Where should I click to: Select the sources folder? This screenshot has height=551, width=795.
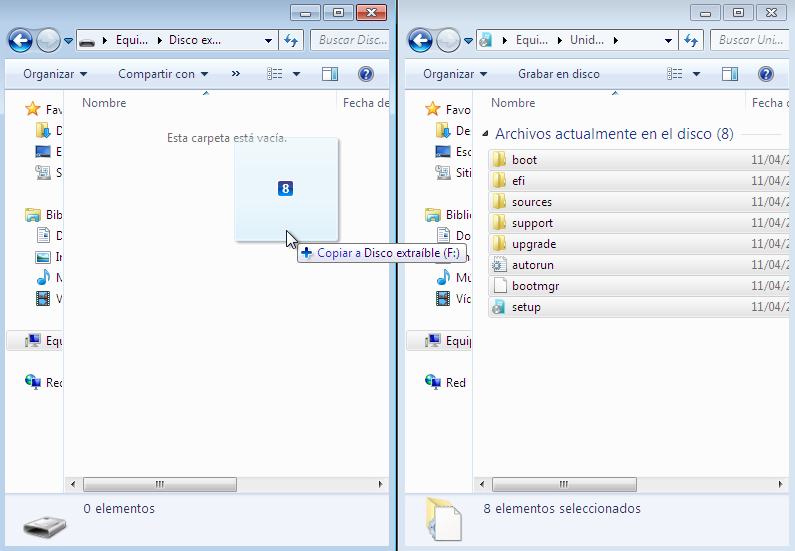point(531,202)
